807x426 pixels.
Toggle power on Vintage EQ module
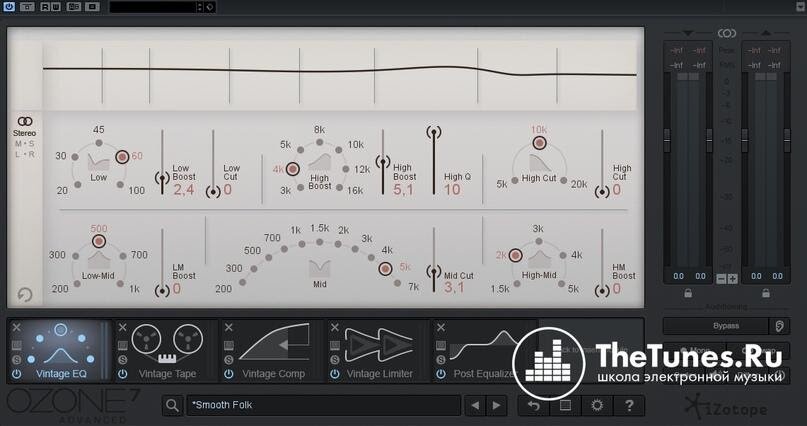(x=16, y=374)
